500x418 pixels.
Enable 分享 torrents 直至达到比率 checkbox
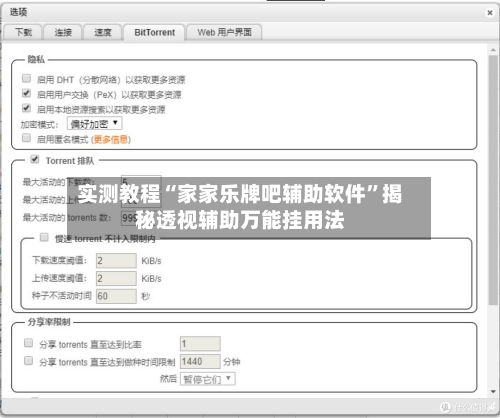[x=29, y=343]
